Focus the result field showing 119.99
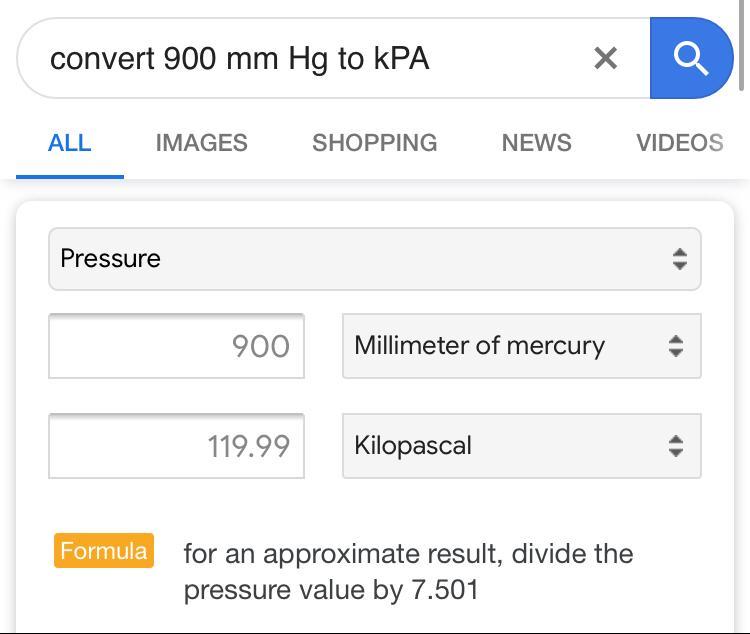 [176, 446]
